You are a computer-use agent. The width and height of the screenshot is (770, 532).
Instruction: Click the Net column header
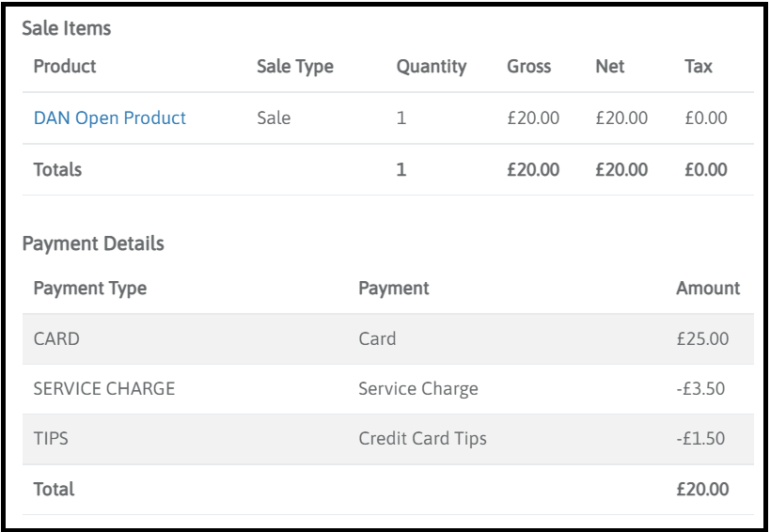610,67
